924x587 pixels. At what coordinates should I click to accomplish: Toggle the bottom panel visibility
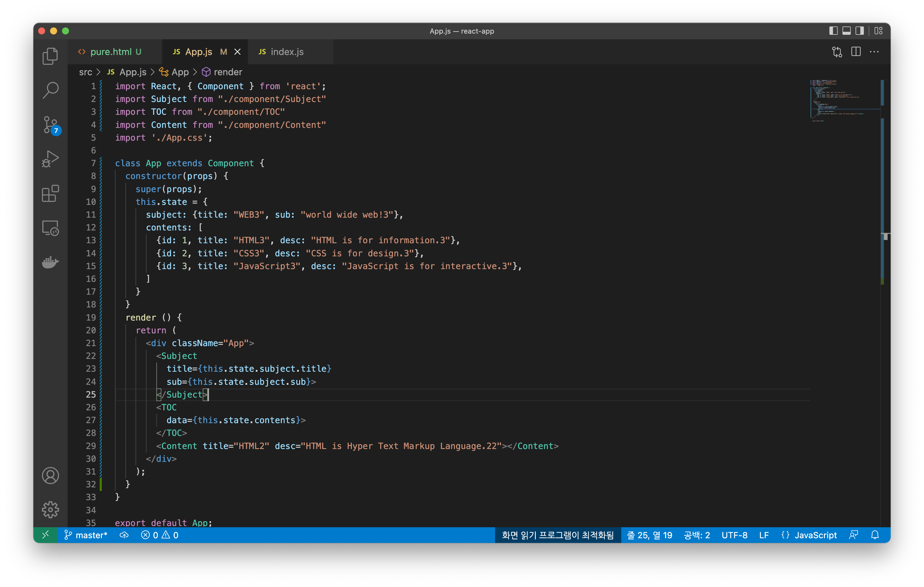(x=846, y=31)
